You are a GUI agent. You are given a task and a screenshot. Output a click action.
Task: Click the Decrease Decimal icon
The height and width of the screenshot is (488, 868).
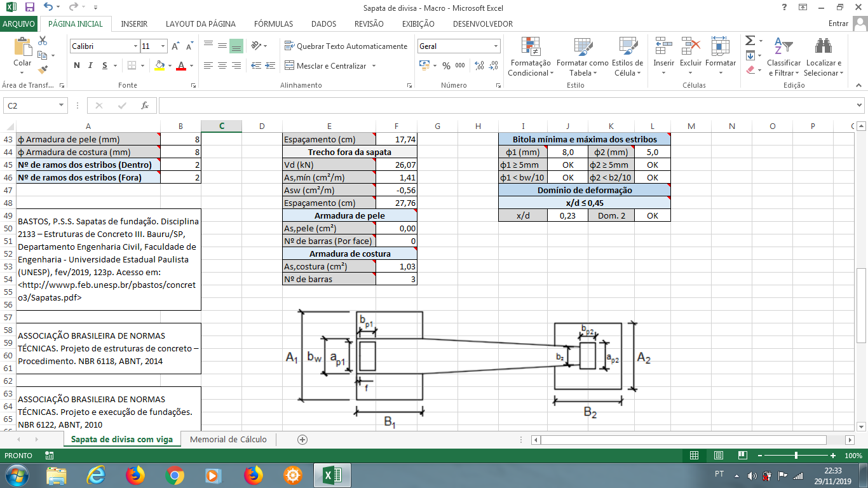tap(493, 65)
